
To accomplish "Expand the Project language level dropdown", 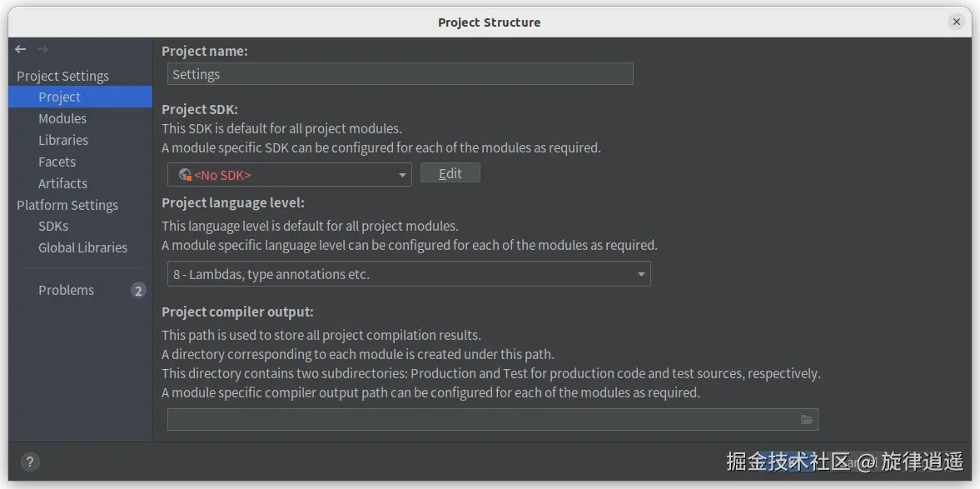I will 408,274.
